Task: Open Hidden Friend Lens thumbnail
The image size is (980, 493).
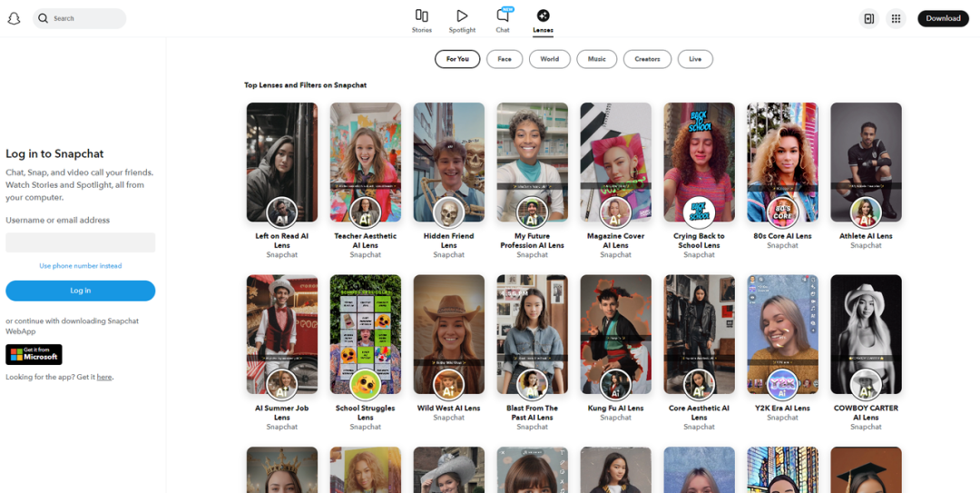Action: [x=449, y=162]
